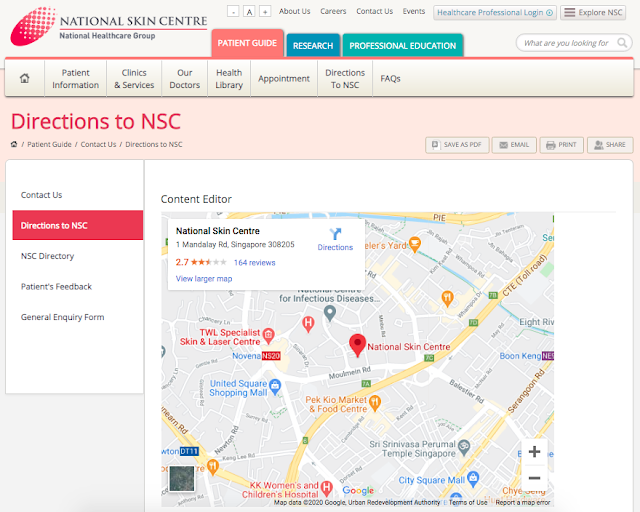The width and height of the screenshot is (640, 512).
Task: Click Contact Us breadcrumb link
Action: (98, 144)
